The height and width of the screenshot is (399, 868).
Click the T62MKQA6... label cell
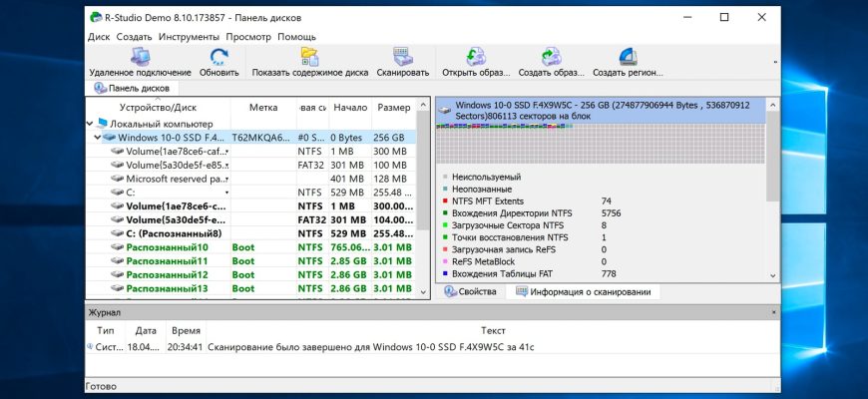point(260,138)
